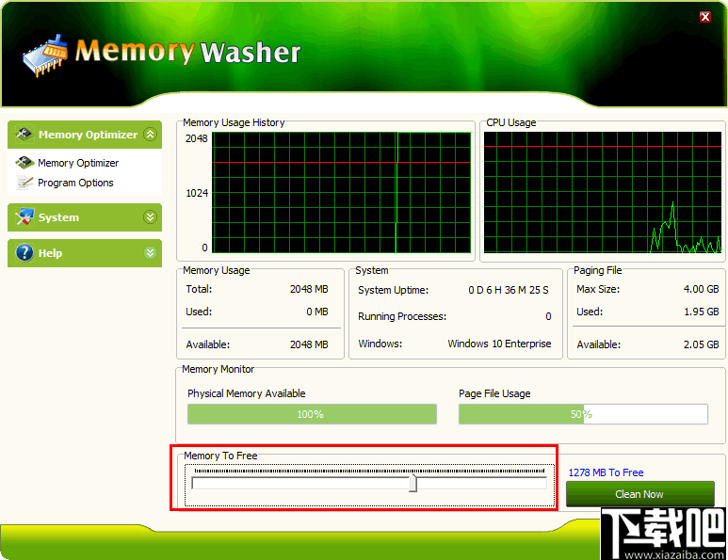
Task: Expand the System panel chevron
Action: pos(150,216)
